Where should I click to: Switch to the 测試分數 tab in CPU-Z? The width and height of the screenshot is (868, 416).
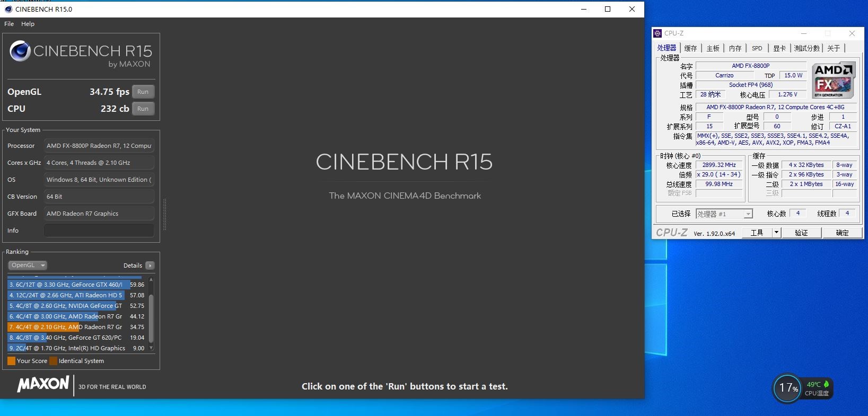806,48
